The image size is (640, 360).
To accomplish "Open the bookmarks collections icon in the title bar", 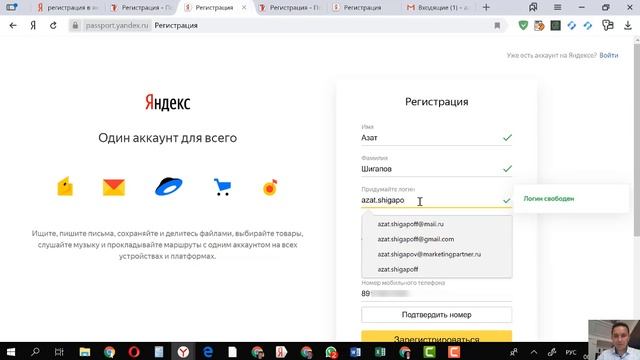I will pos(533,7).
